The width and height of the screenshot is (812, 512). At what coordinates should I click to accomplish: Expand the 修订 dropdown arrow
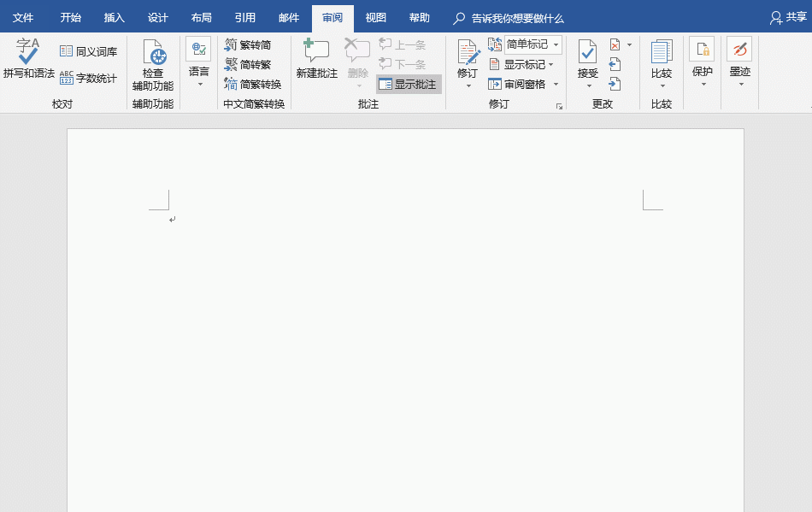click(468, 86)
